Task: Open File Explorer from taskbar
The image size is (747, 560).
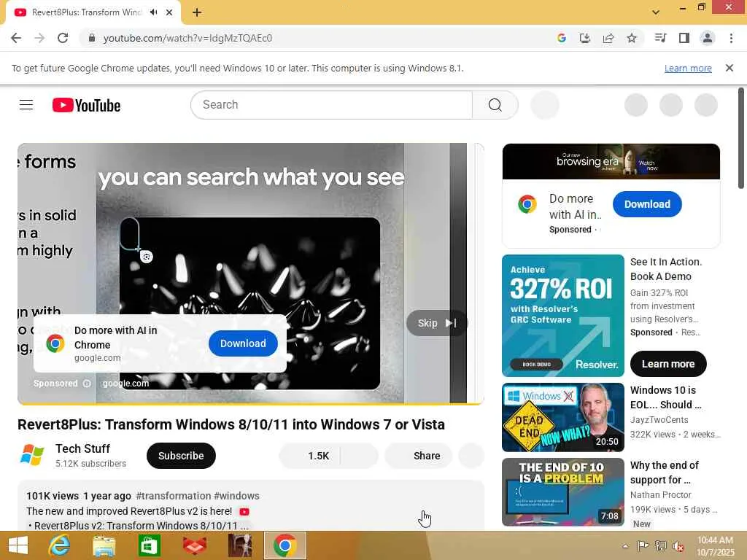Action: coord(104,545)
